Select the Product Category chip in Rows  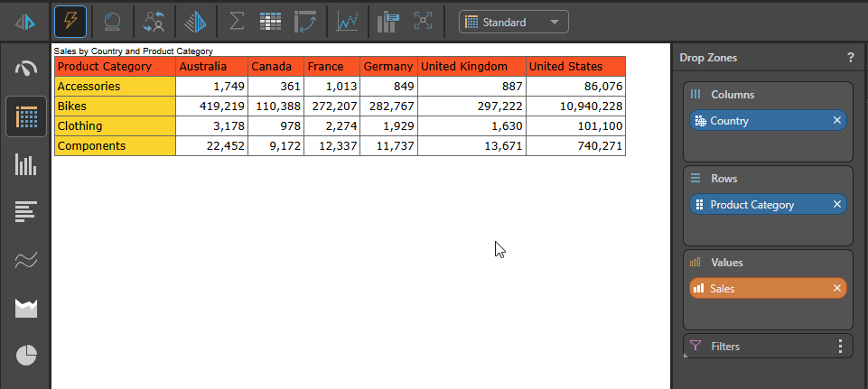pyautogui.click(x=768, y=205)
